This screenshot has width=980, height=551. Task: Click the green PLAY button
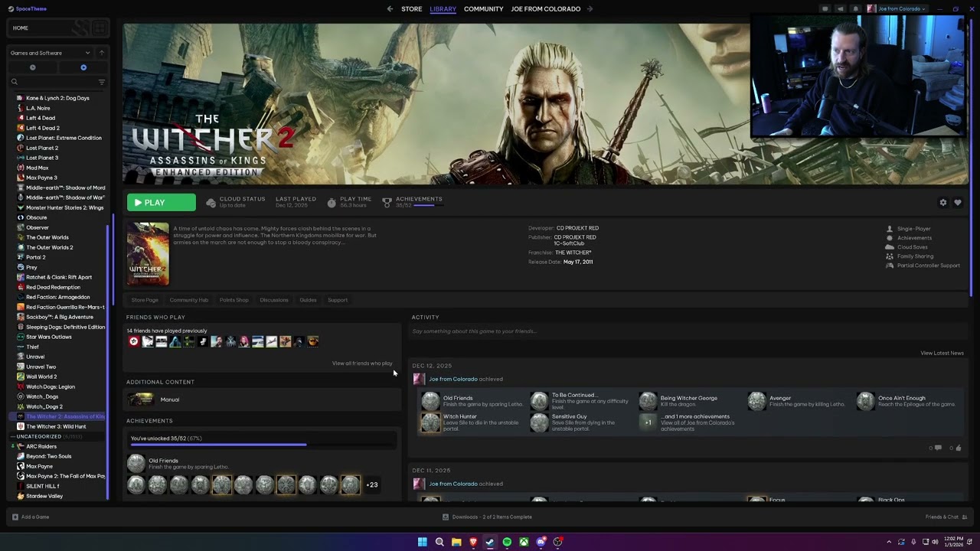[162, 203]
